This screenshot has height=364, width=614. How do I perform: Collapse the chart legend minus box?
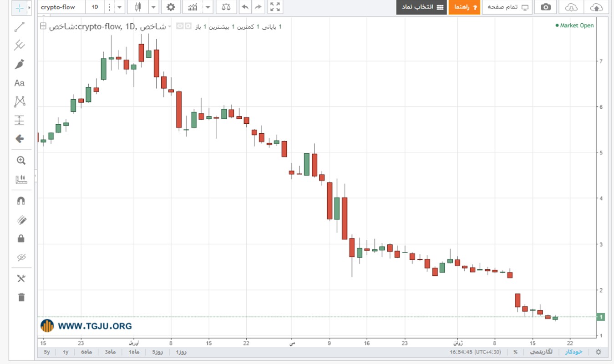[43, 26]
